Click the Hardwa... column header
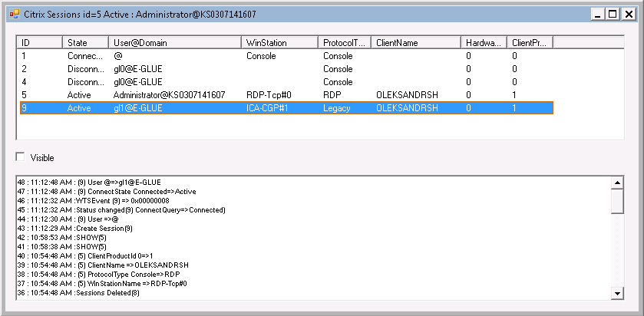 (484, 43)
